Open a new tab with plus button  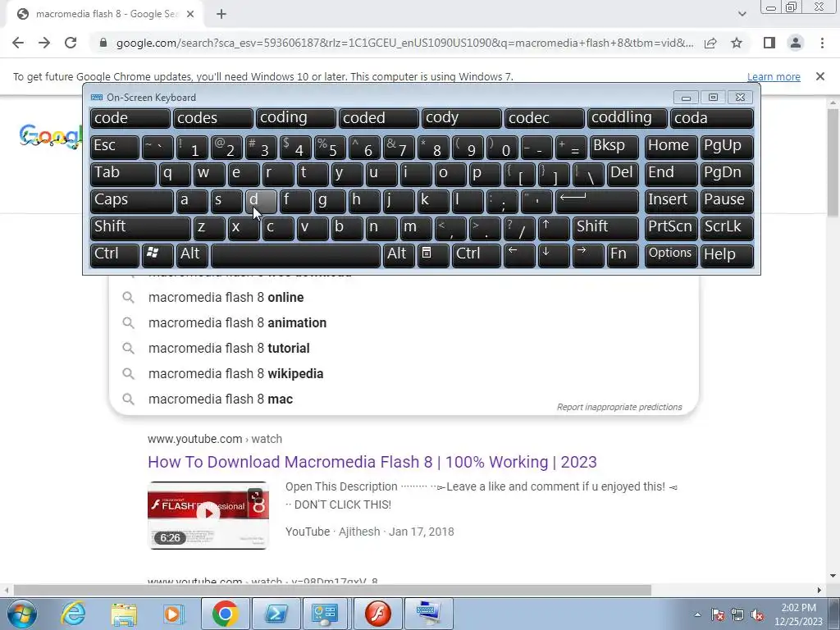(x=221, y=15)
